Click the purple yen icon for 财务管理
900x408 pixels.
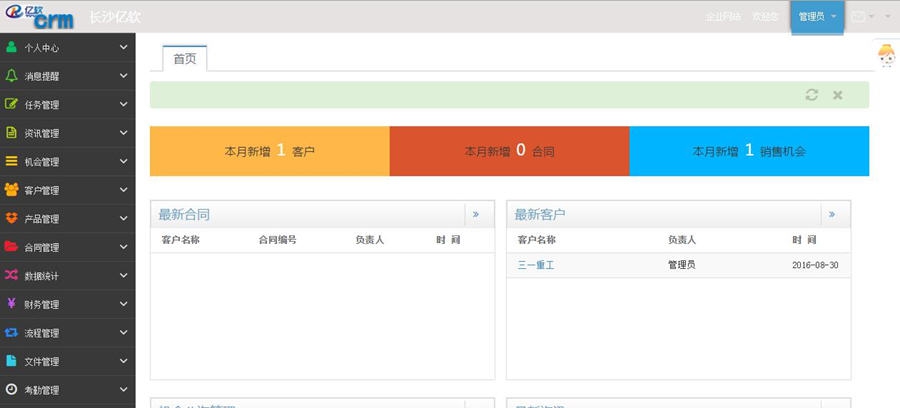pos(11,304)
